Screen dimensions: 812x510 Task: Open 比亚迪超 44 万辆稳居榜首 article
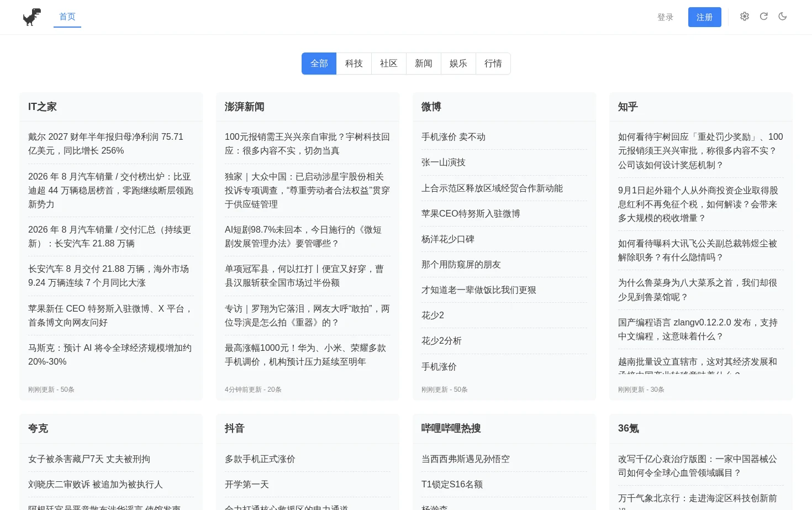tap(111, 190)
